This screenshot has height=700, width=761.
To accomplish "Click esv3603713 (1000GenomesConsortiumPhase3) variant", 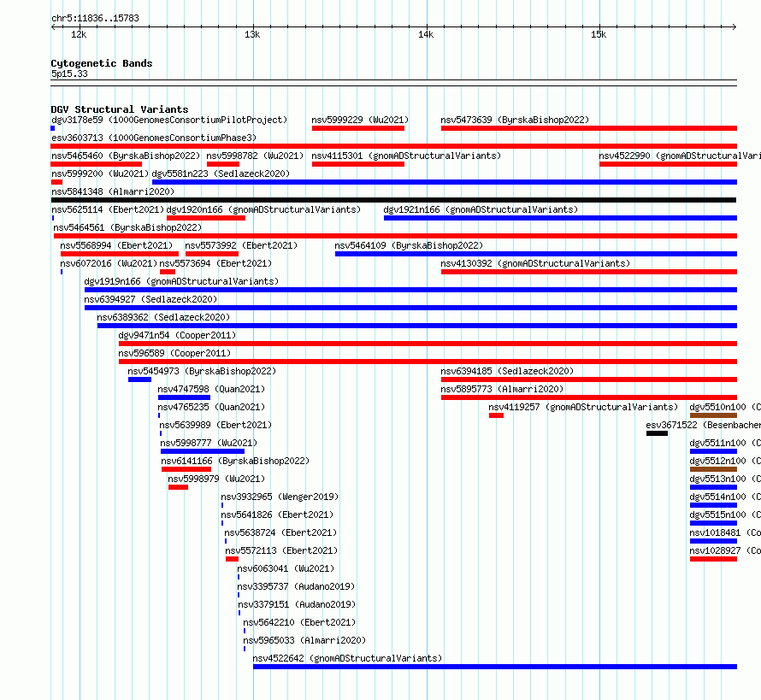I will pyautogui.click(x=154, y=138).
